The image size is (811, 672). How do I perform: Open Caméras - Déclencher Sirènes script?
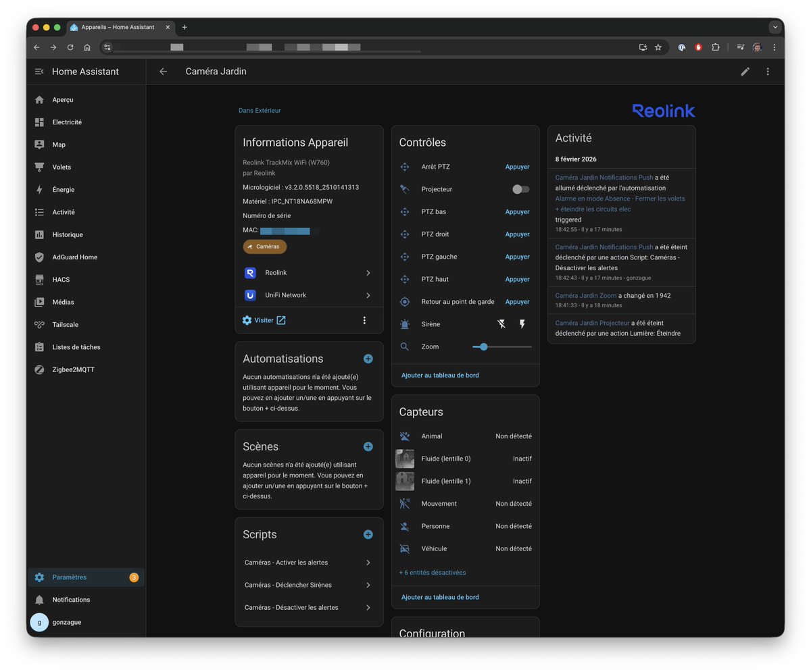309,585
